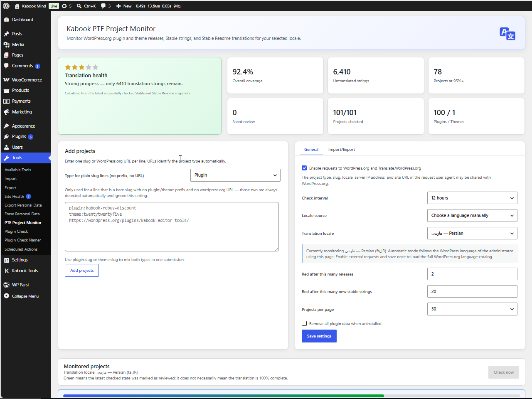Open the WordPress logo menu
This screenshot has width=532, height=399.
(x=6, y=6)
